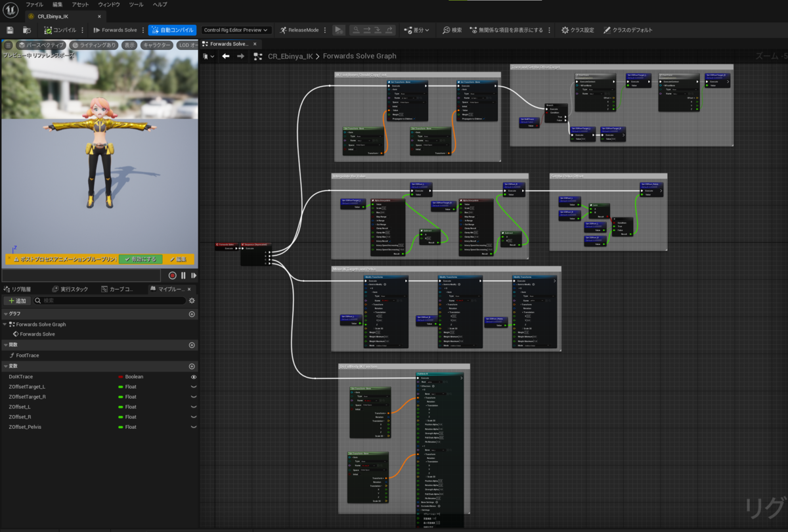Click the green 有効にする button
788x532 pixels.
tap(141, 259)
